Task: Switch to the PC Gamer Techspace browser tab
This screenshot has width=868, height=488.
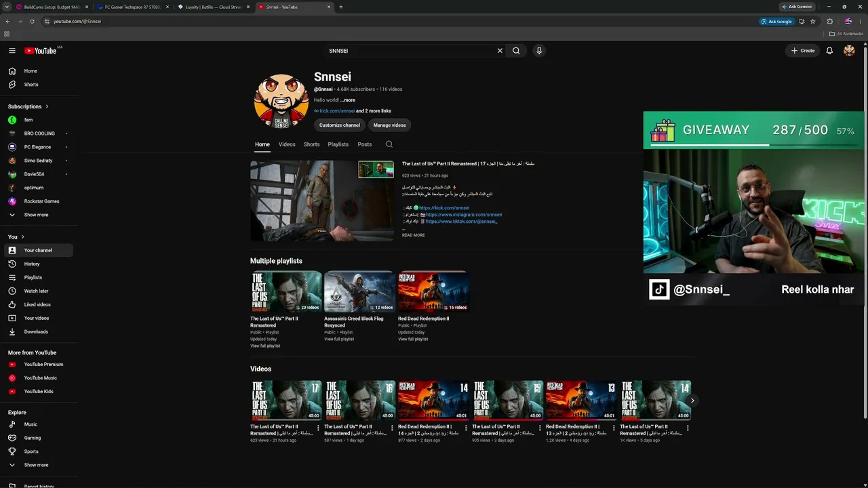Action: pos(132,7)
